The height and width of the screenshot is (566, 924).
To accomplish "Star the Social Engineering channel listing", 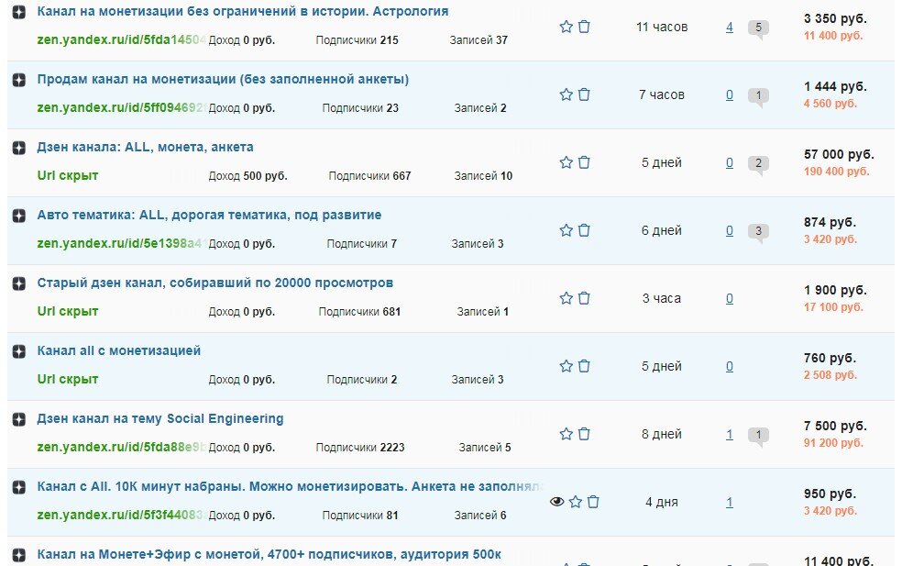I will pyautogui.click(x=566, y=432).
